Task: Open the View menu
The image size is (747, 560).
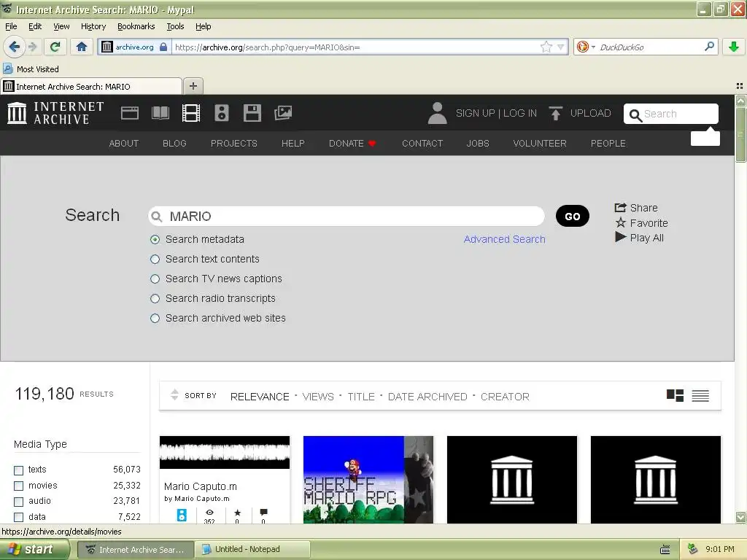Action: point(61,26)
